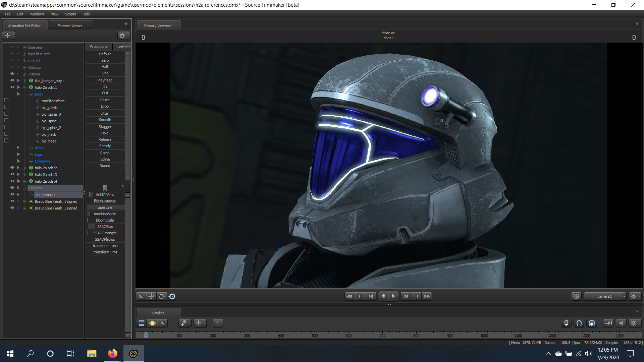Toggle frame snapping magnet icon
The height and width of the screenshot is (362, 644).
coord(579,323)
